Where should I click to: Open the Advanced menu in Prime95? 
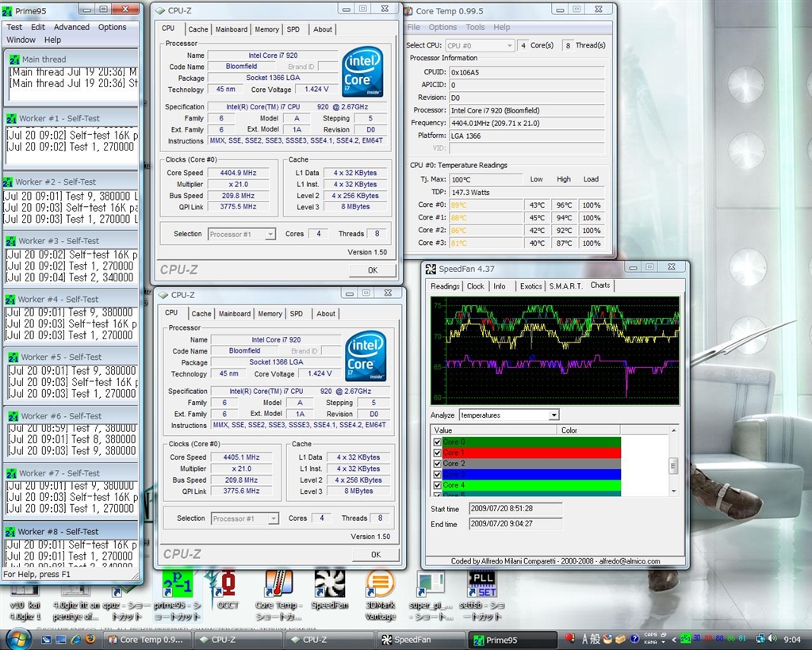(71, 27)
